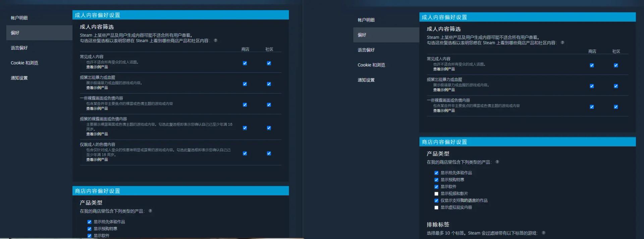
Task: Toggle 社区 checkbox for 频繁的裸露画面或色情内容
Action: click(269, 128)
